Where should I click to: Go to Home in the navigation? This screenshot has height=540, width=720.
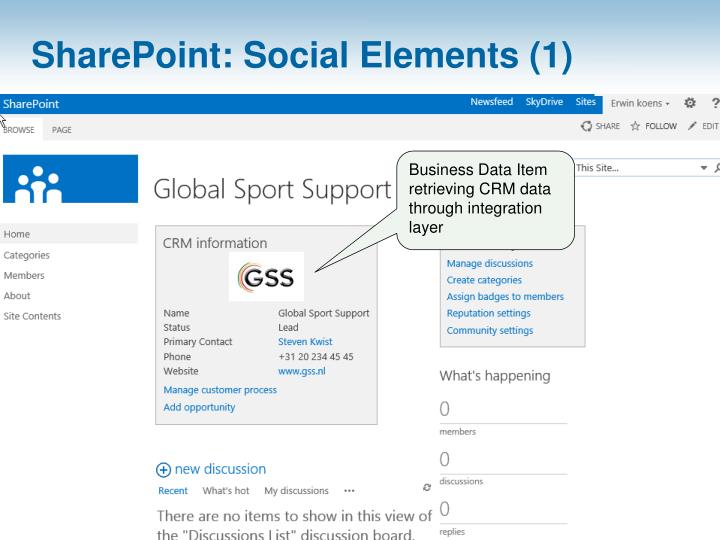pyautogui.click(x=69, y=234)
